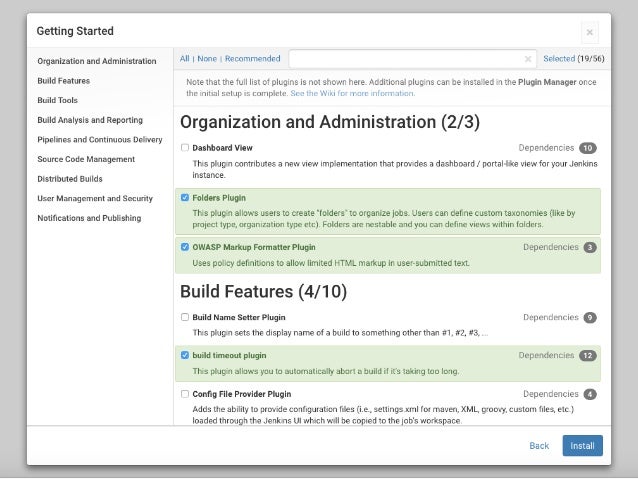Image resolution: width=638 pixels, height=479 pixels.
Task: Click the Folders Plugin name
Action: [219, 198]
